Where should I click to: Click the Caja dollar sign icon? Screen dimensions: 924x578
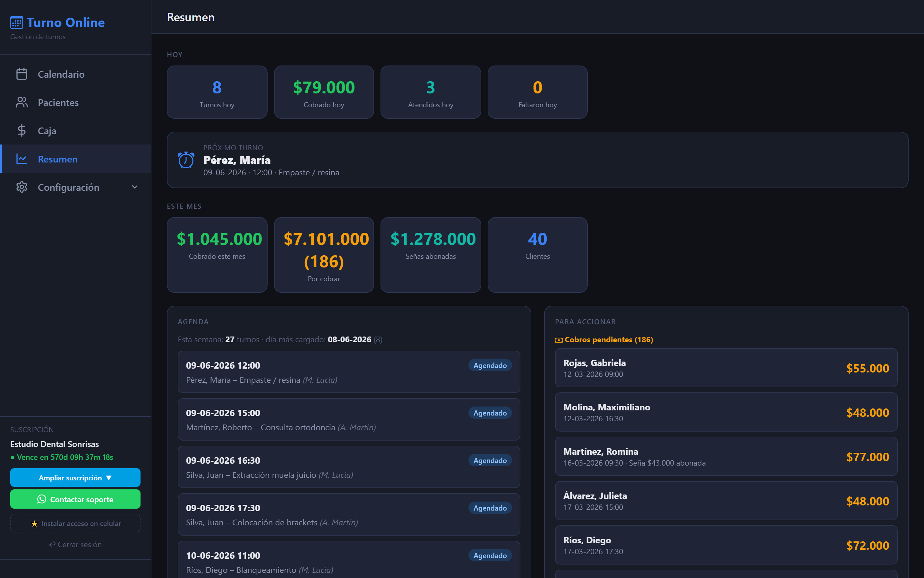[22, 131]
